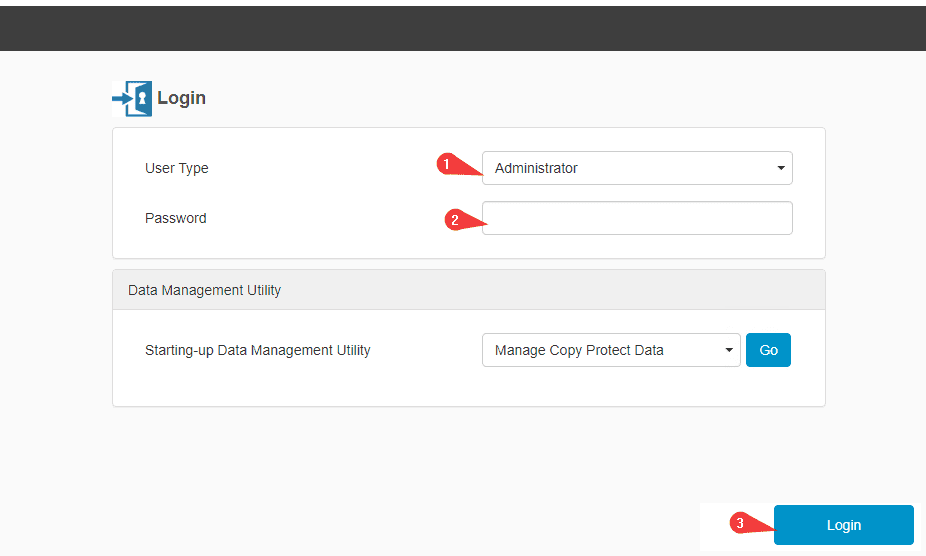Click the Login heading text
The width and height of the screenshot is (926, 556).
point(181,98)
